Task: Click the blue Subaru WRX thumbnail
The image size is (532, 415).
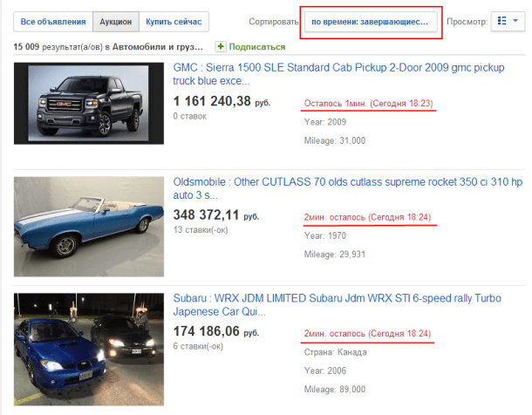Action: [x=89, y=350]
